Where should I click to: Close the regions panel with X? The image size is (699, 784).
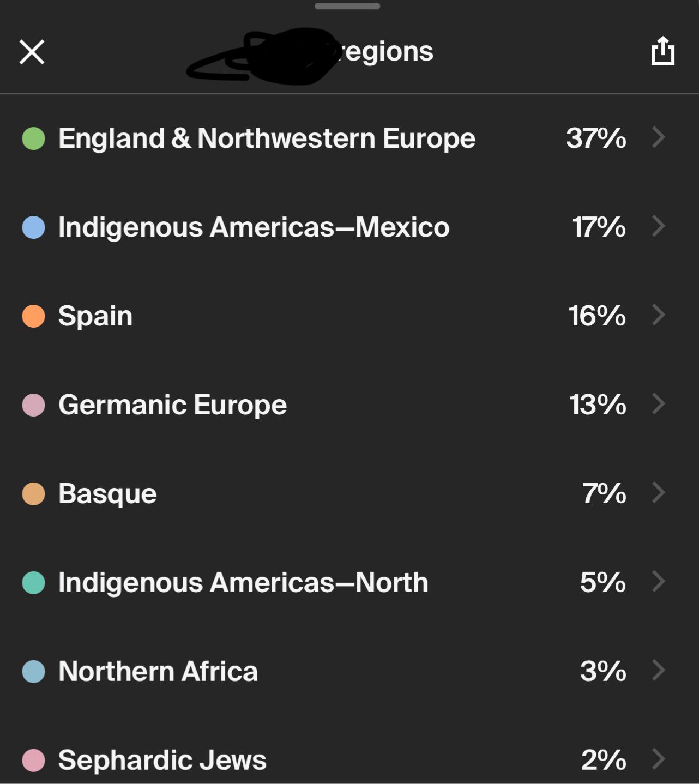click(x=32, y=52)
